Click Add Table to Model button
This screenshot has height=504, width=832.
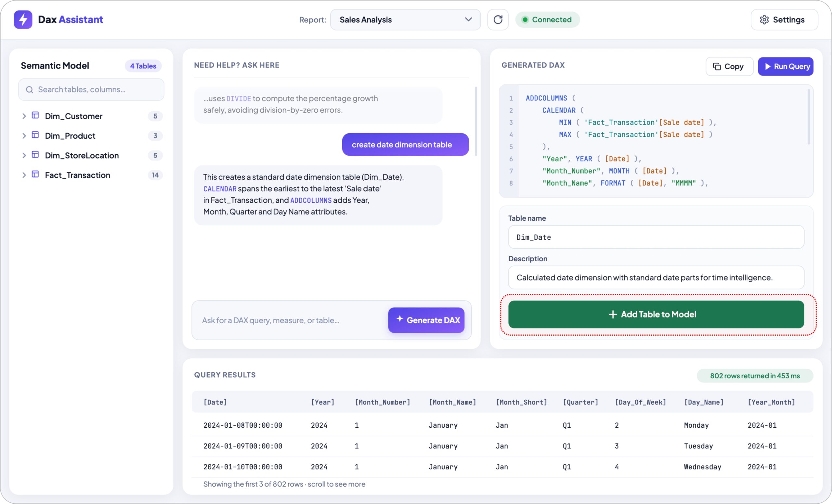pos(656,314)
